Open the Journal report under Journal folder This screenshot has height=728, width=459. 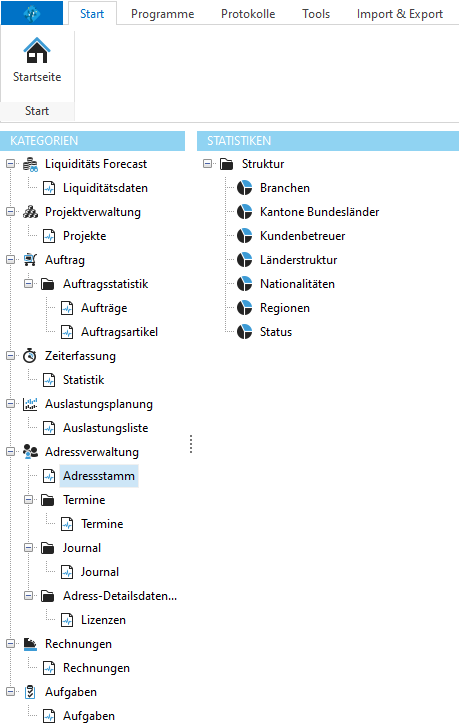pos(100,572)
